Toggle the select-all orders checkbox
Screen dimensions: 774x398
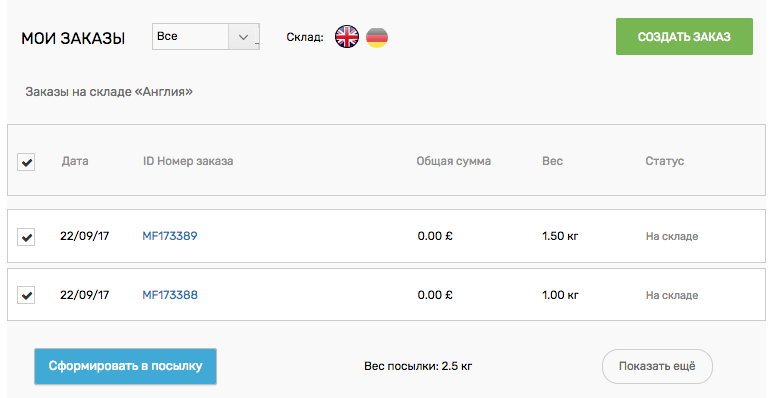pos(26,161)
